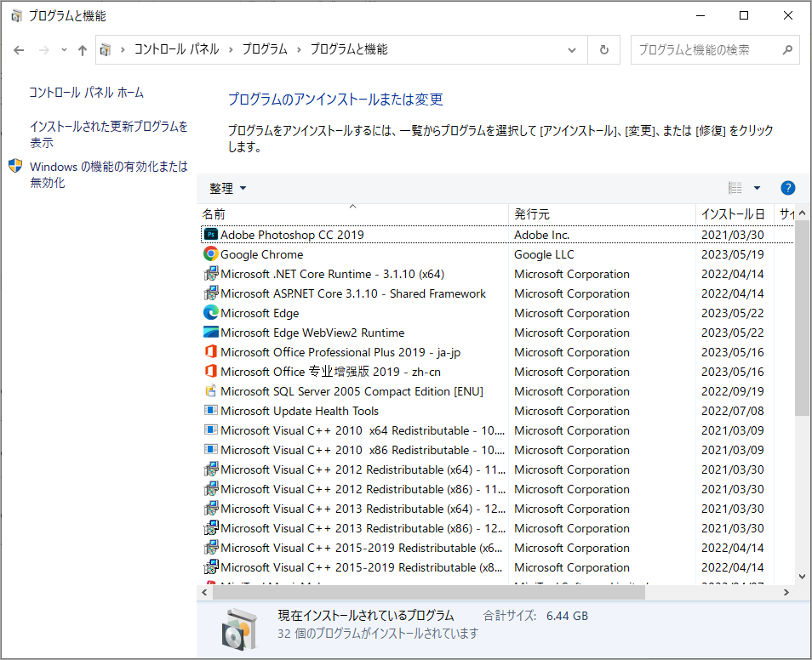Click the Google Chrome program icon
Viewport: 812px width, 660px height.
pyautogui.click(x=210, y=254)
